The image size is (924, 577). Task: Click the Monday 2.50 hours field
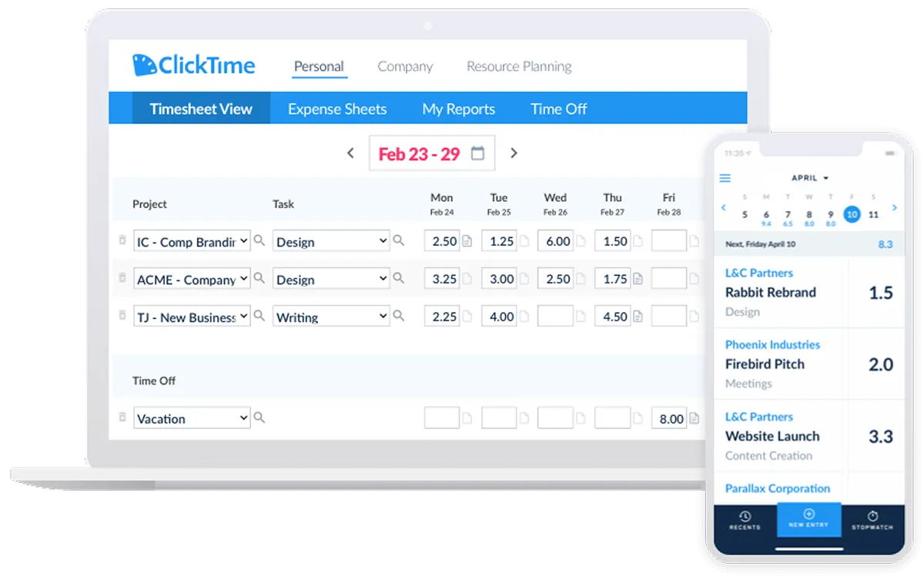coord(442,241)
